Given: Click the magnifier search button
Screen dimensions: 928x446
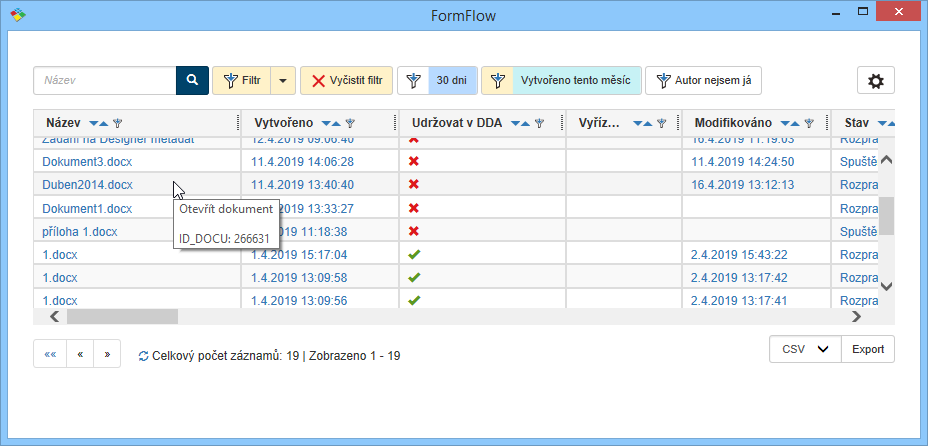Looking at the screenshot, I should coord(192,81).
